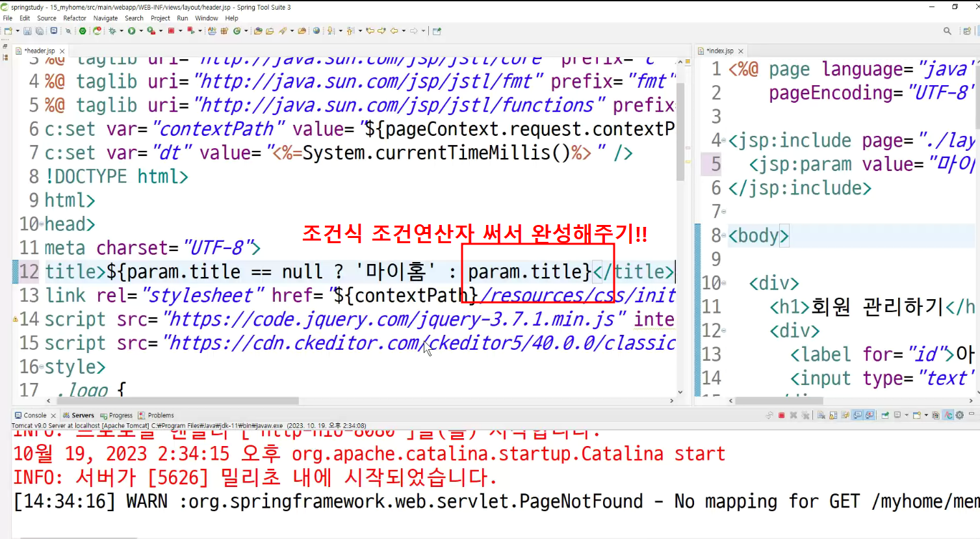Place cursor on line 12 title code

(x=359, y=272)
